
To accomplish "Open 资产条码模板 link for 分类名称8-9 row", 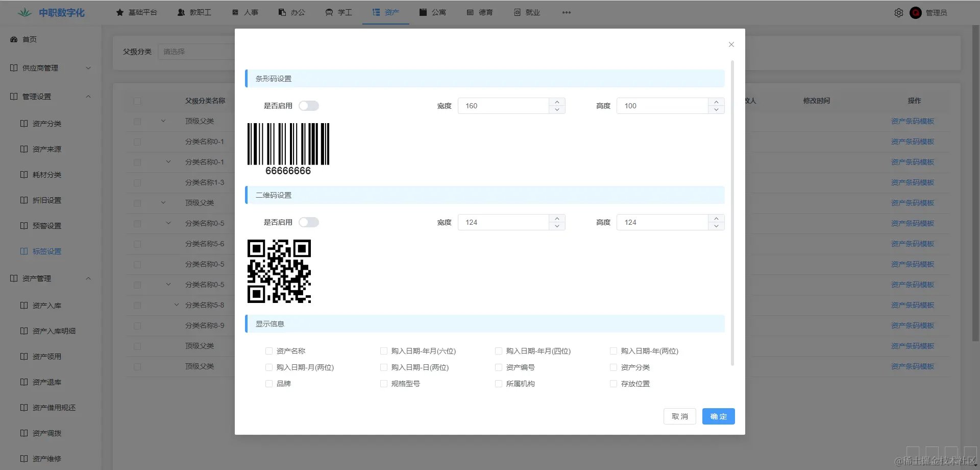I will coord(913,325).
